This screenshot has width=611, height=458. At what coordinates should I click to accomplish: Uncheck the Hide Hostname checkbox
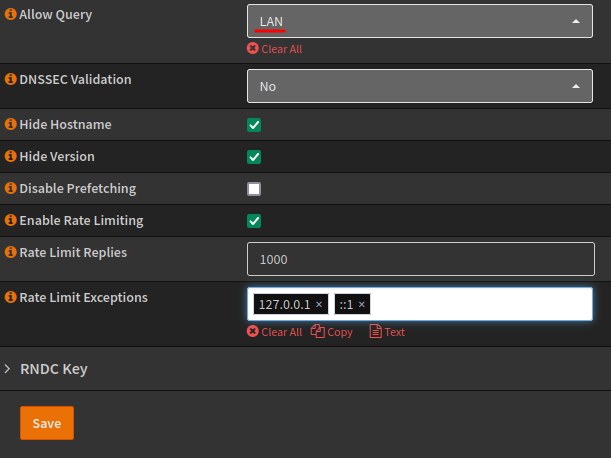(254, 125)
